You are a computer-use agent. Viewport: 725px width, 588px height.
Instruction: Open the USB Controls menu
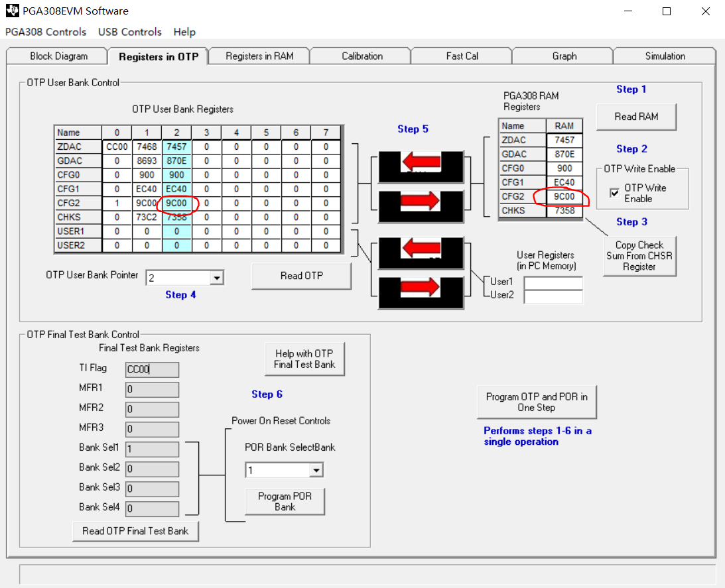click(130, 32)
